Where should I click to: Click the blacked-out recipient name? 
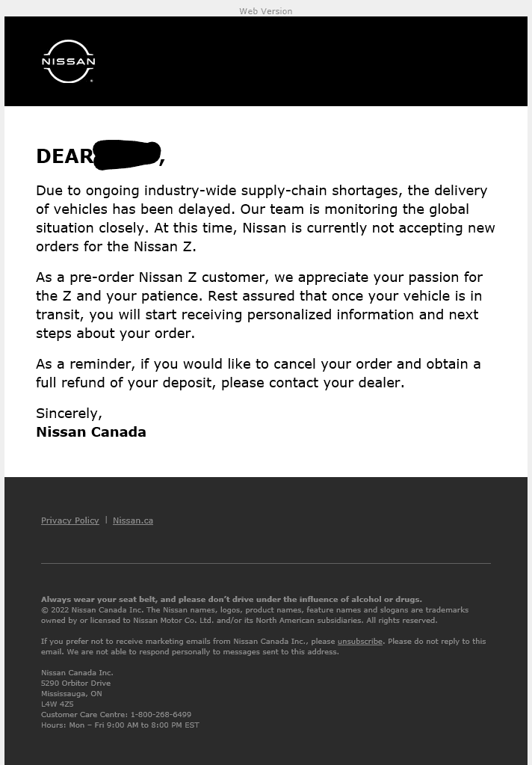pos(127,155)
